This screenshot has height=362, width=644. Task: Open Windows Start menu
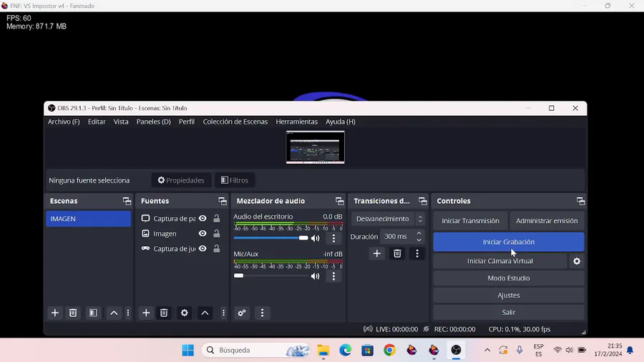coord(187,350)
